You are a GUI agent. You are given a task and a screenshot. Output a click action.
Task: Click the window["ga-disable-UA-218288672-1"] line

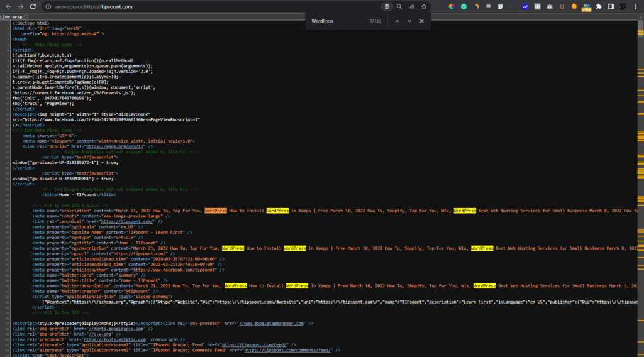pyautogui.click(x=65, y=163)
